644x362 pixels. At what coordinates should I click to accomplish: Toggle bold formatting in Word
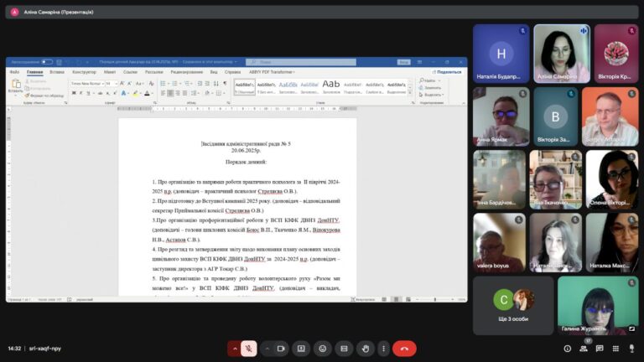click(x=74, y=93)
